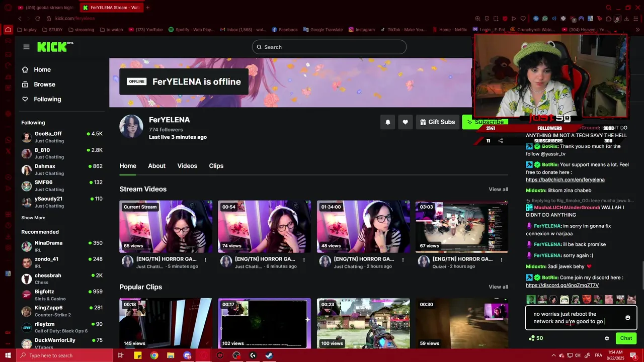Expand Show More under Following

(x=33, y=218)
